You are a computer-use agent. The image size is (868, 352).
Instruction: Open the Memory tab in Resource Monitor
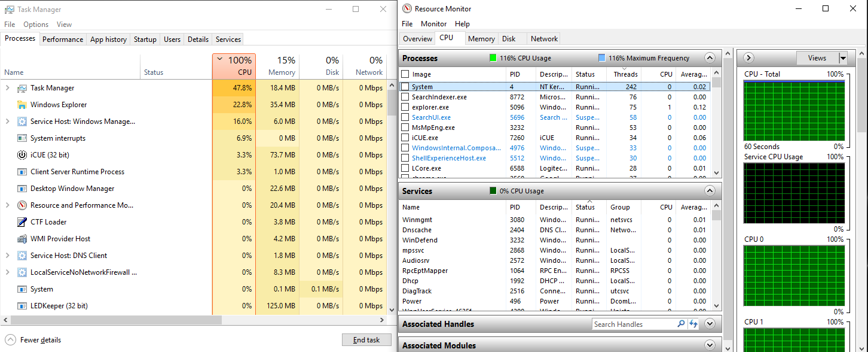[481, 39]
